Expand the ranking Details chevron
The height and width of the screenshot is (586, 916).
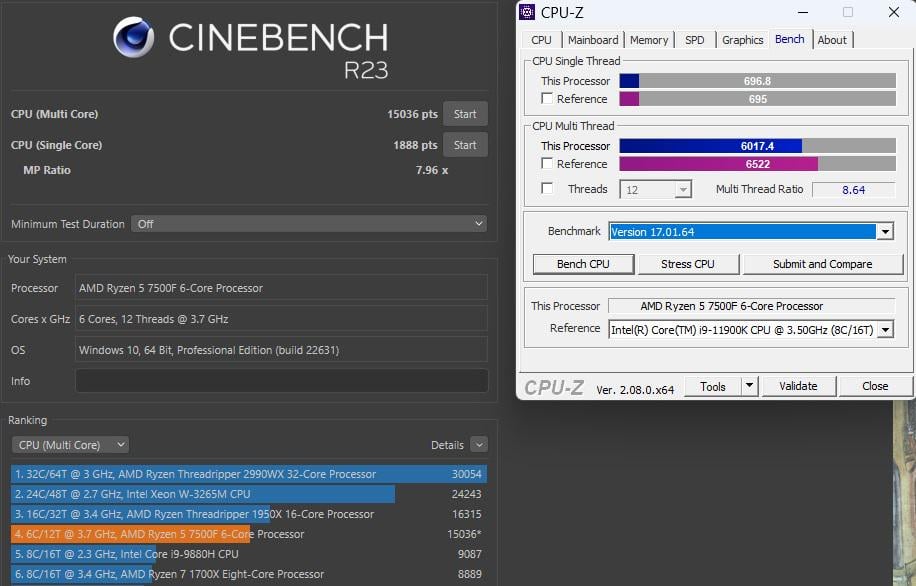(x=479, y=445)
